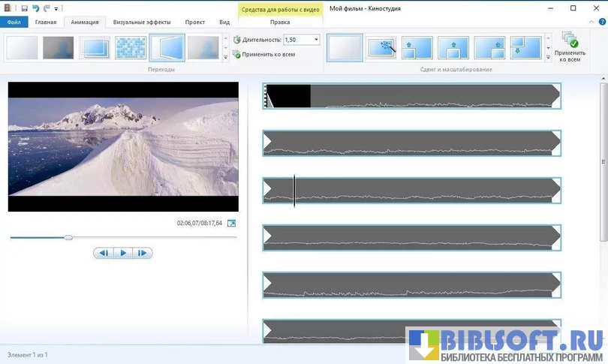Select the blur transition thumbnail

(59, 48)
